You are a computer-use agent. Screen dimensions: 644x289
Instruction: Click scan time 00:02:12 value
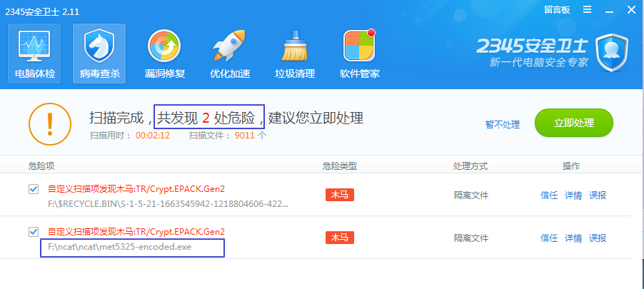pyautogui.click(x=153, y=136)
